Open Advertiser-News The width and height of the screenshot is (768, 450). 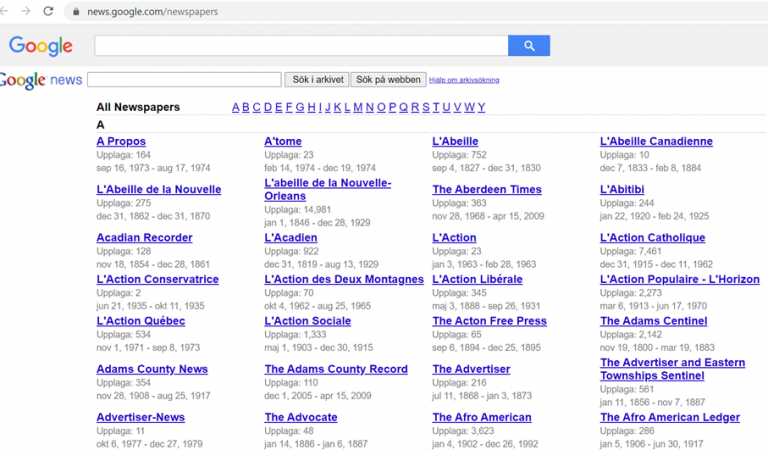141,417
